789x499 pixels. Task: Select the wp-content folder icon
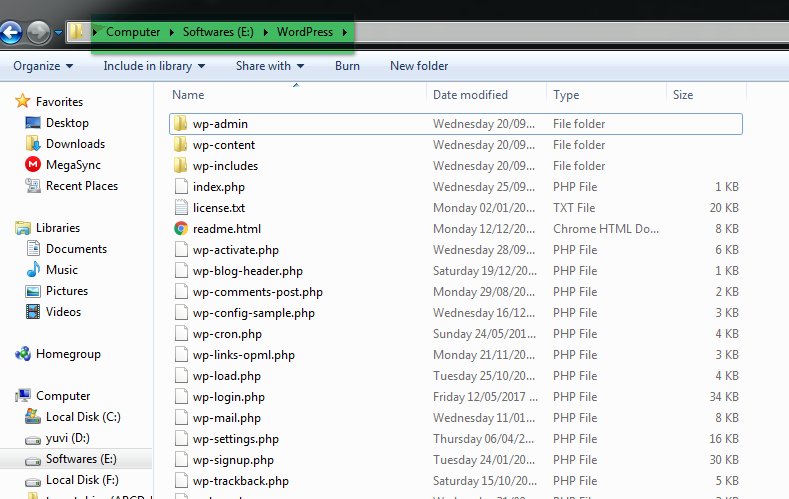click(x=181, y=144)
